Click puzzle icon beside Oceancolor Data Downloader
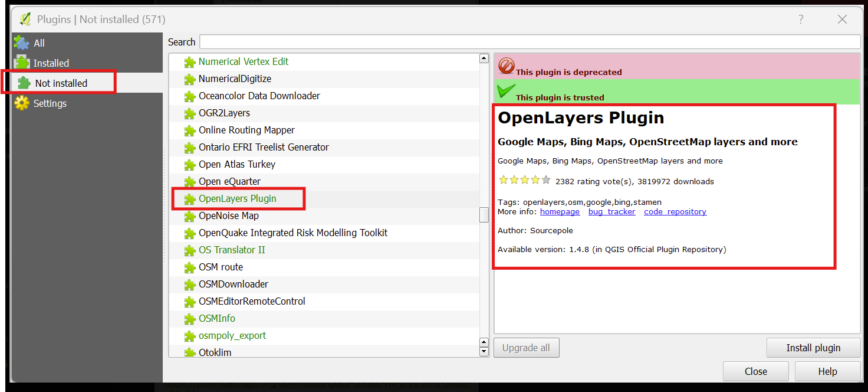This screenshot has height=392, width=868. (x=190, y=96)
